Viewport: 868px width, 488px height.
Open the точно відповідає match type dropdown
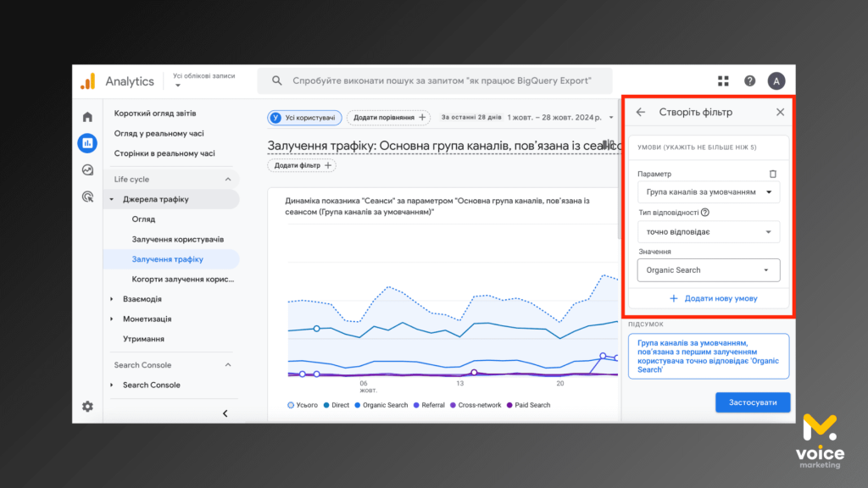(x=708, y=231)
